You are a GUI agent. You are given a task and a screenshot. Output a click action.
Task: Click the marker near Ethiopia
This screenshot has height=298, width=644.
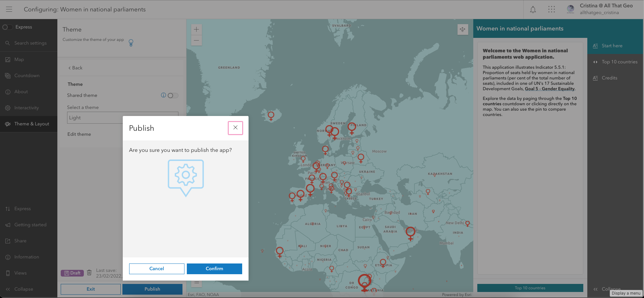[x=383, y=263]
